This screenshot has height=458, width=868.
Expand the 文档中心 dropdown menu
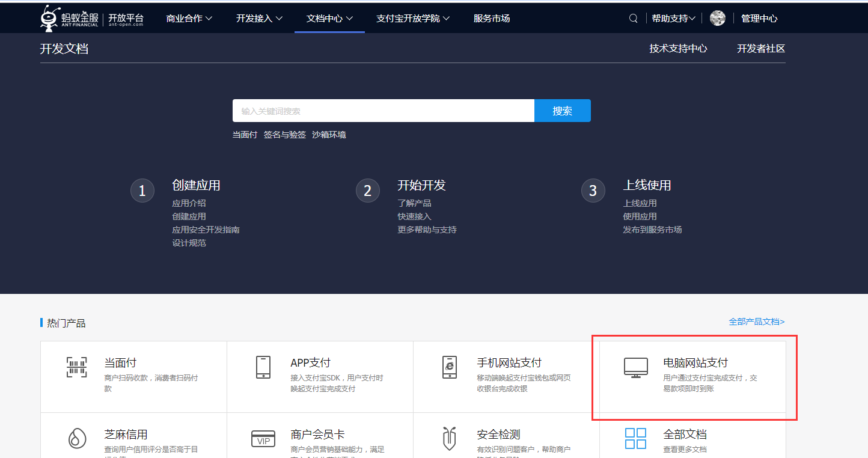(x=329, y=19)
